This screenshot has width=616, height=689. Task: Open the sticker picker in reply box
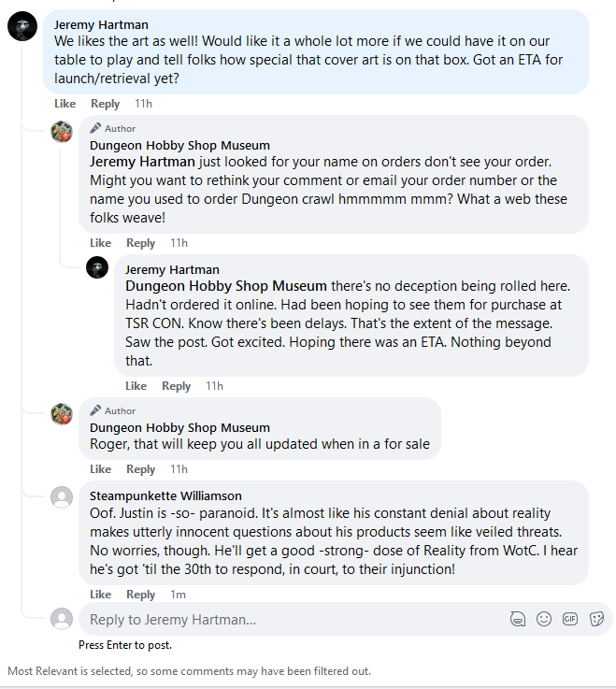(596, 619)
